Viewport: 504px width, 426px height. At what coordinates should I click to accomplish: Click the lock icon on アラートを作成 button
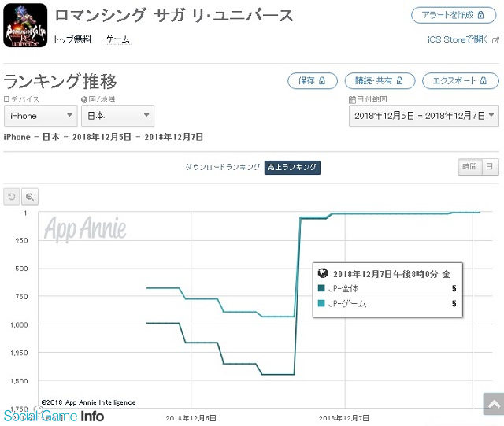tap(480, 15)
